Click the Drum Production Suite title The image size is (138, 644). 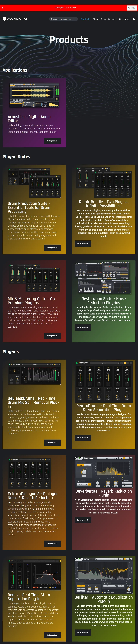click(29, 207)
